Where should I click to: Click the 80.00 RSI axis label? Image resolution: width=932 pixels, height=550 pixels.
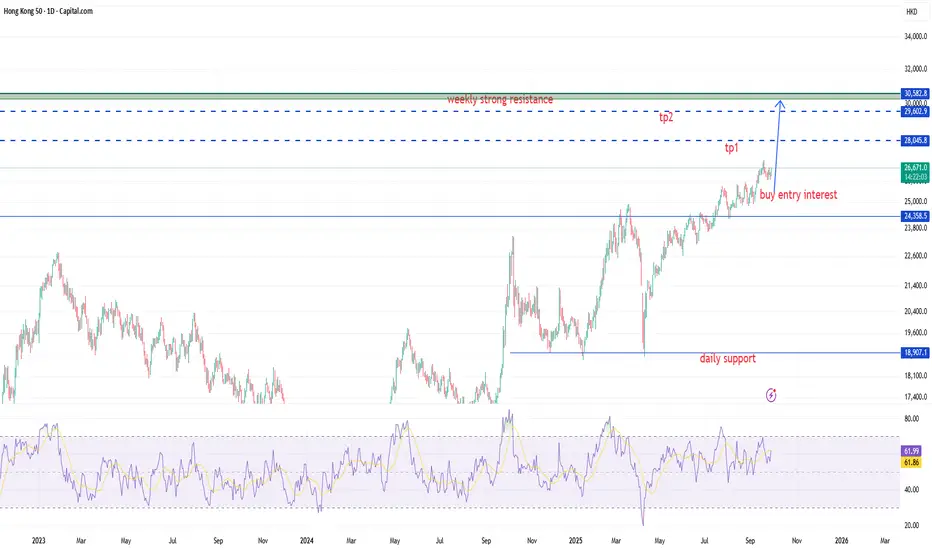[912, 419]
